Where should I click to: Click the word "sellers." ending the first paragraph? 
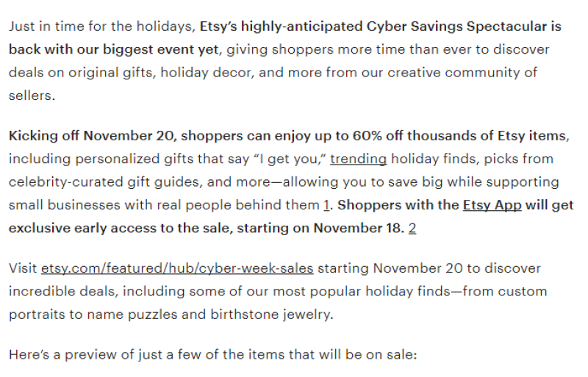[32, 96]
